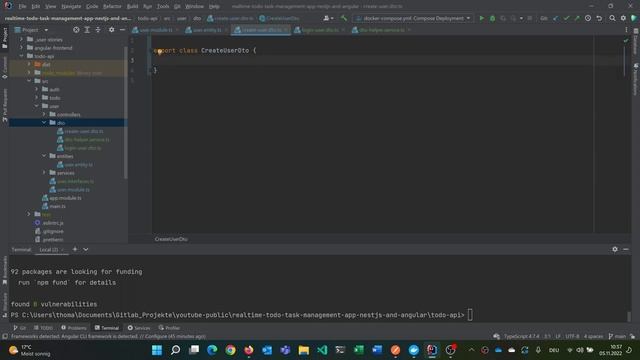Expand the controllers folder
This screenshot has width=640, height=360.
click(44, 114)
